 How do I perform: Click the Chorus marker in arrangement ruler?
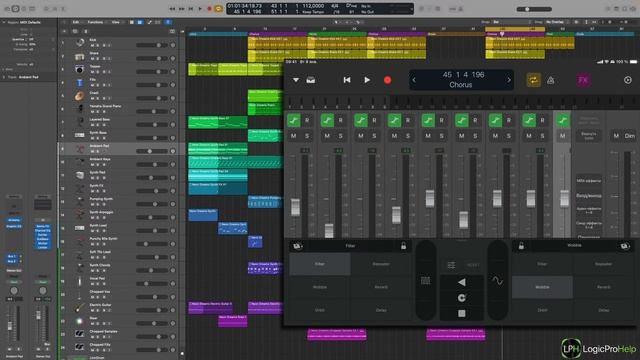(x=278, y=34)
